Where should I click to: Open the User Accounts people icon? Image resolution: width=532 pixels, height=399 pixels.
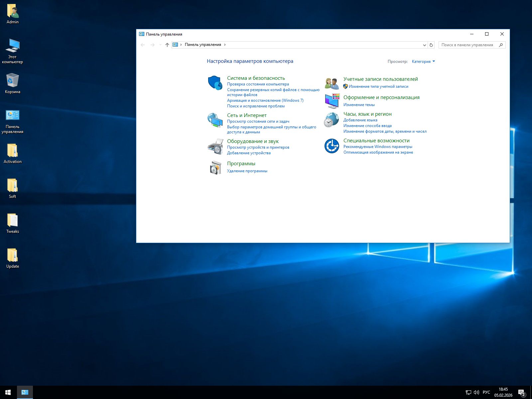tap(332, 83)
